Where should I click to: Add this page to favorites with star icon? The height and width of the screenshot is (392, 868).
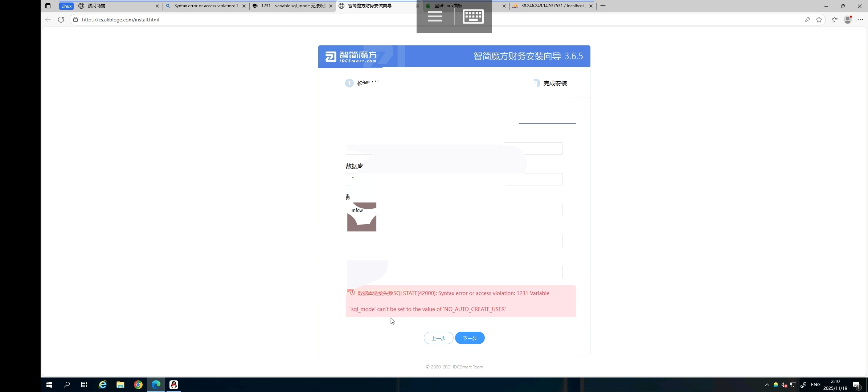819,20
